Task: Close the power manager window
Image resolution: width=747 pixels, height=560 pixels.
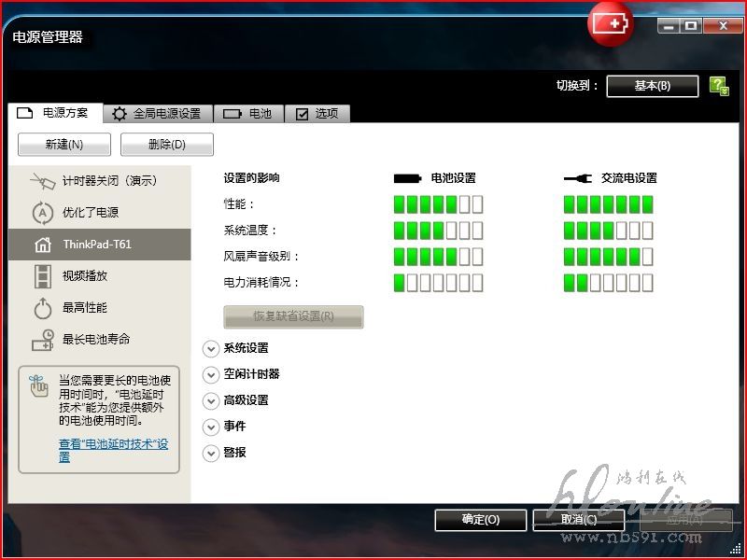Action: pos(723,26)
